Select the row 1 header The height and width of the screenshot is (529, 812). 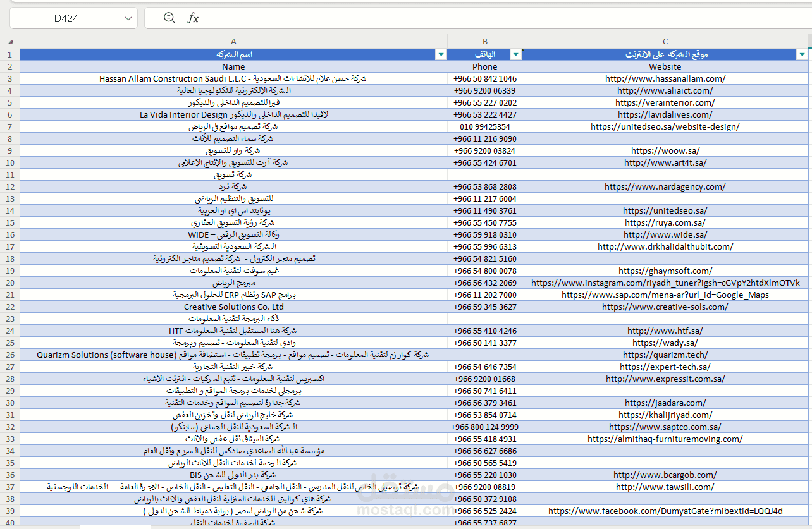(x=10, y=54)
